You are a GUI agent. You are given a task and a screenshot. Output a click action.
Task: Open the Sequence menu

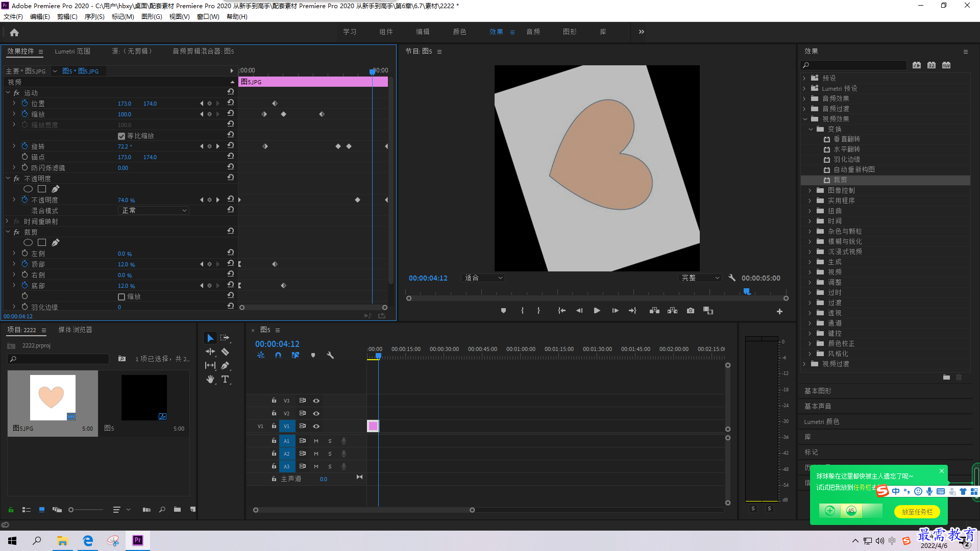(94, 17)
